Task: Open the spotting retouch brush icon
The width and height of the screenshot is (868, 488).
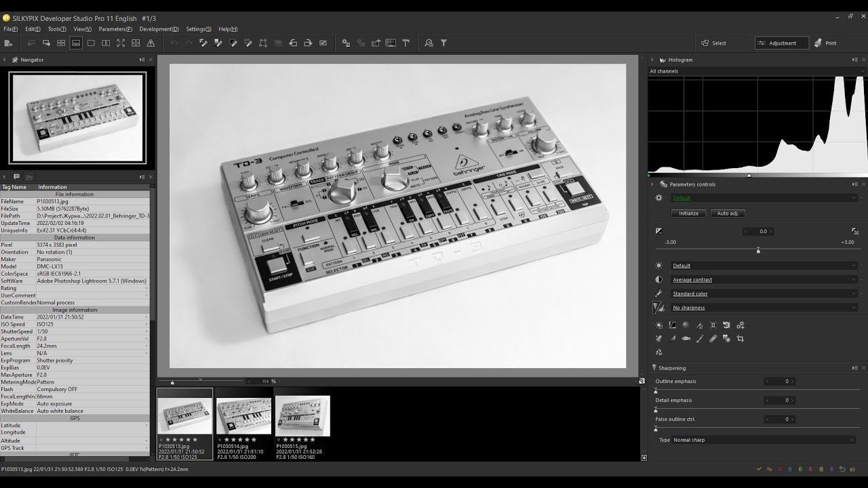Action: [x=713, y=339]
